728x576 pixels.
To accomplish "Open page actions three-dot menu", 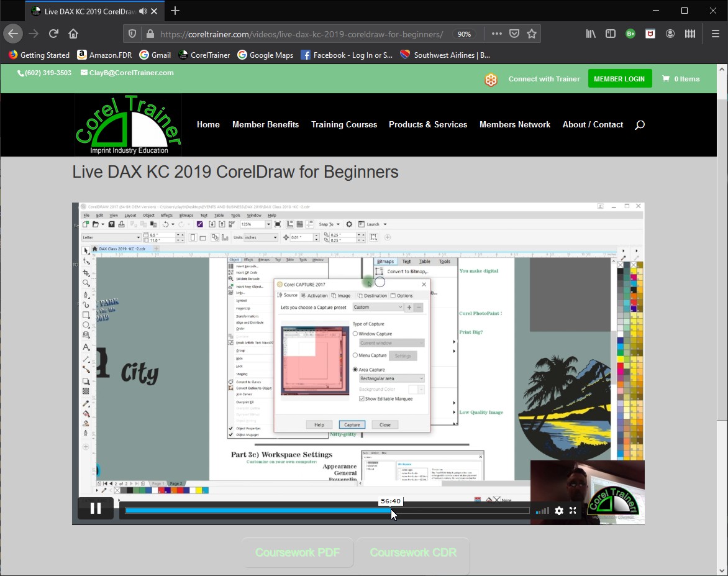I will point(496,34).
